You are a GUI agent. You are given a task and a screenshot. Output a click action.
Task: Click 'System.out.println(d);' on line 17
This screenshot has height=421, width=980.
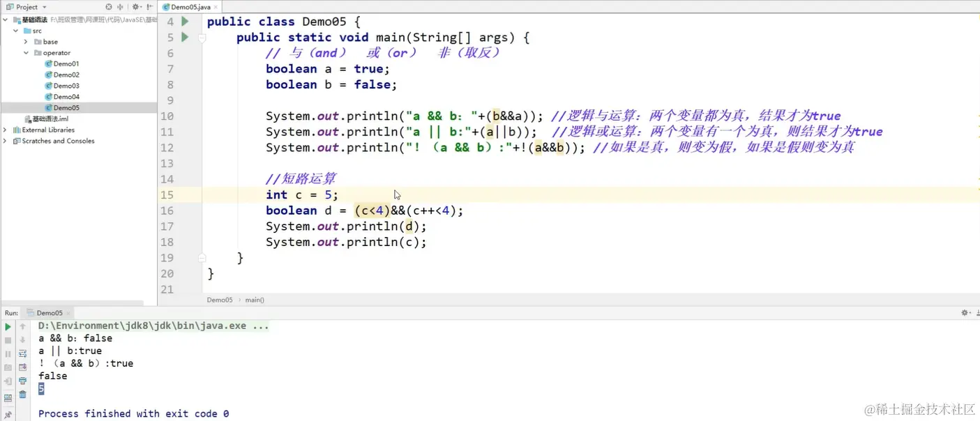(346, 227)
